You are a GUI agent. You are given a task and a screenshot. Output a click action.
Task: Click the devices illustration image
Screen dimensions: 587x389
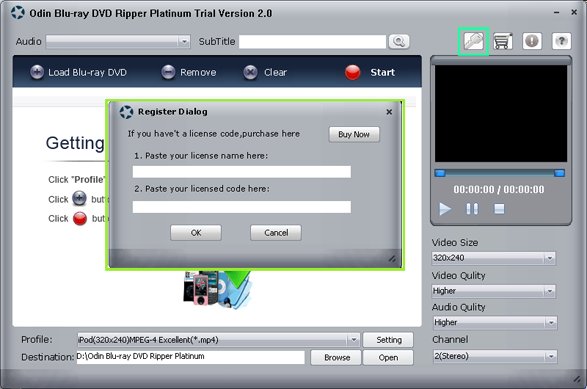(217, 289)
